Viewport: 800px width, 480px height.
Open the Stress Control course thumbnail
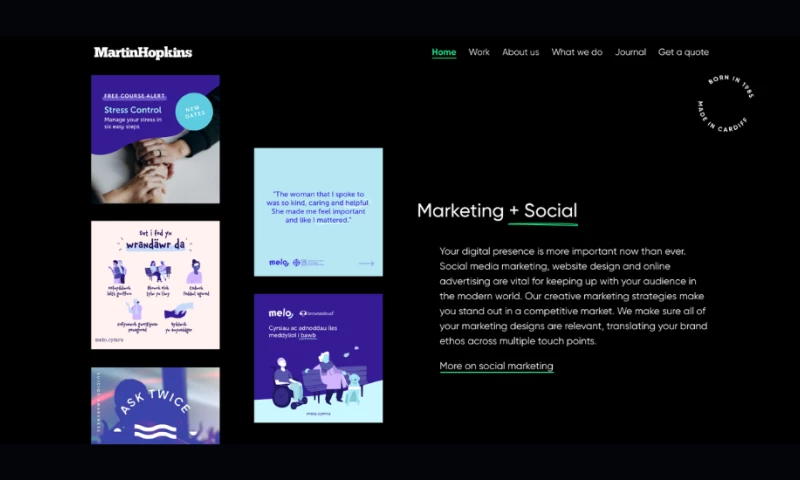(156, 139)
